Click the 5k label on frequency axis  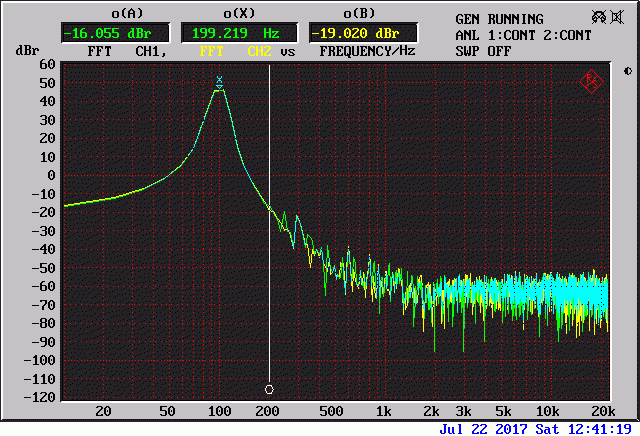(x=503, y=411)
